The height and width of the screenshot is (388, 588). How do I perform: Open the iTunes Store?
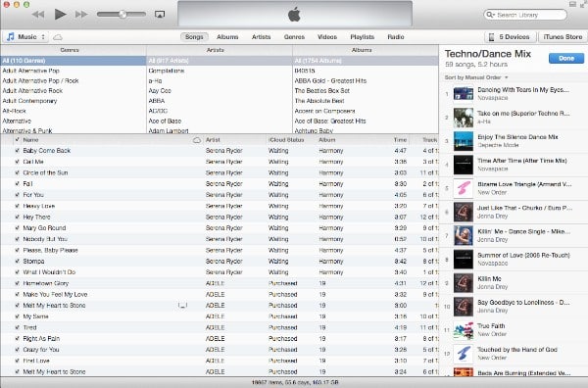(563, 36)
